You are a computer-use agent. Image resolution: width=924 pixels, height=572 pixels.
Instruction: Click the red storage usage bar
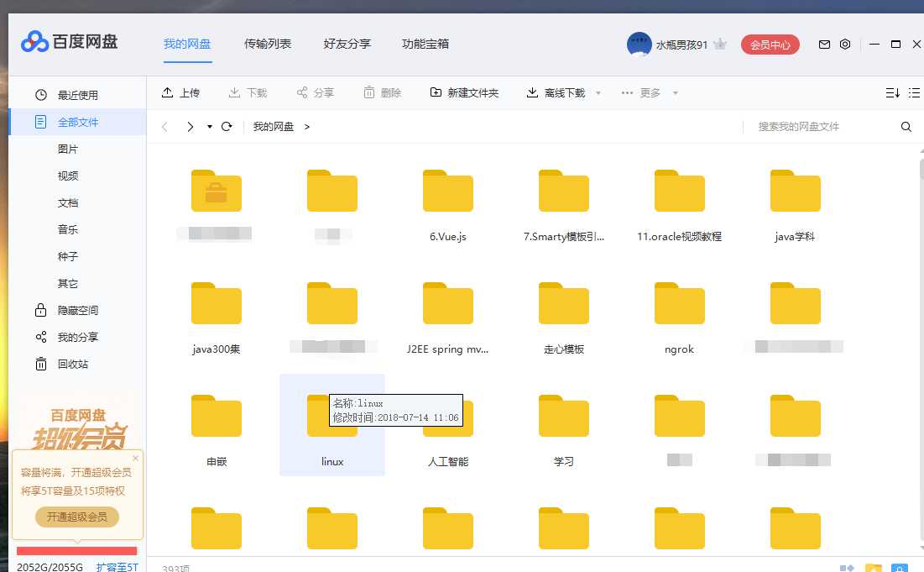76,551
